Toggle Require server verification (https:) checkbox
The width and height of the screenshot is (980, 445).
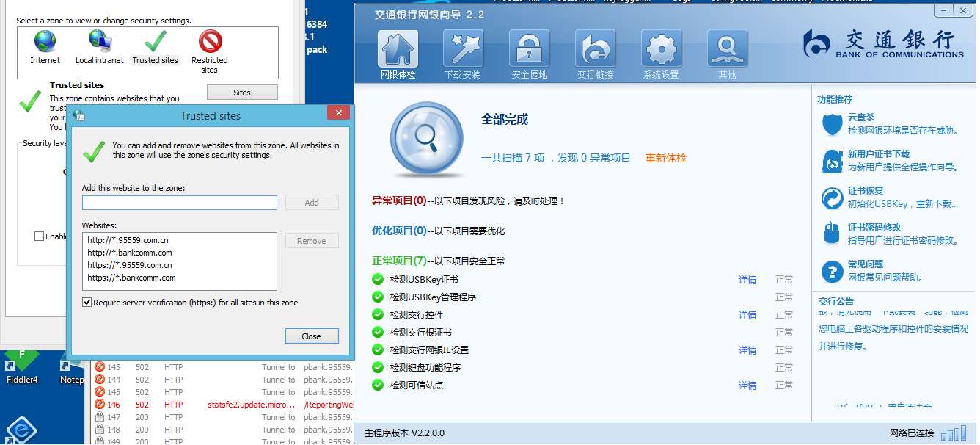pyautogui.click(x=87, y=303)
